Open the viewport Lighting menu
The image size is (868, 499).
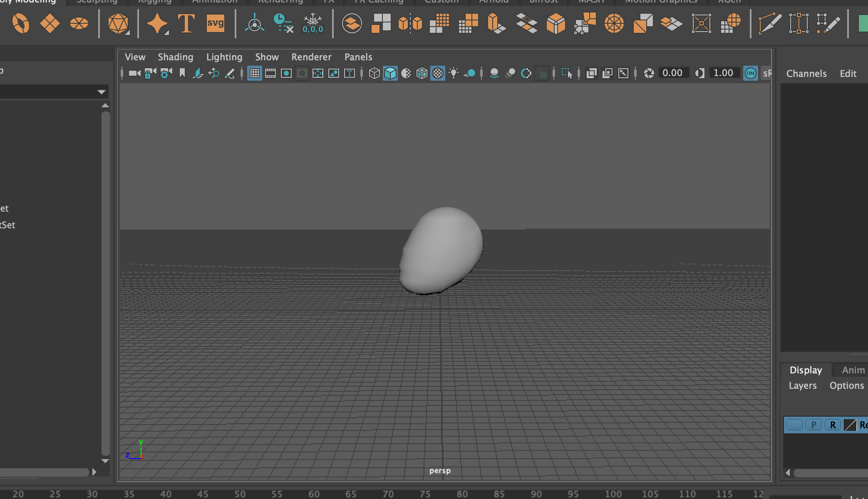(x=224, y=57)
